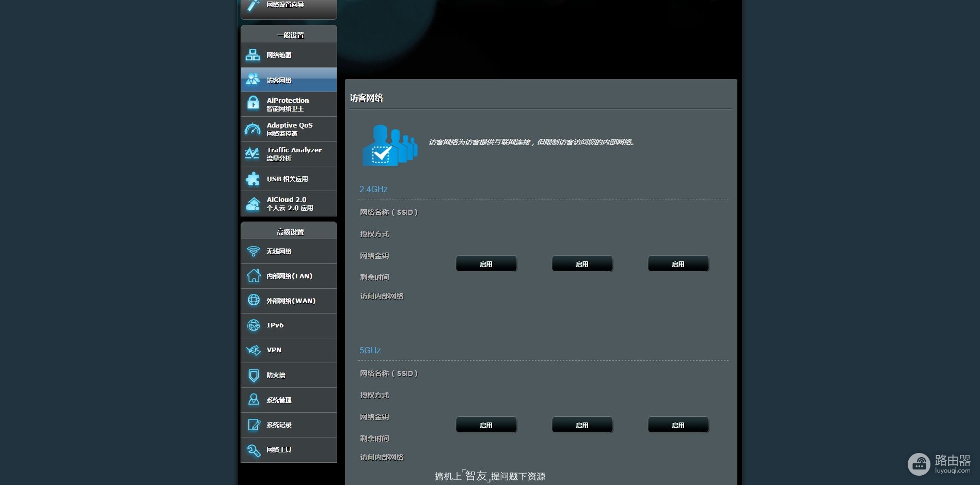
Task: Open the system log page
Action: [x=289, y=425]
